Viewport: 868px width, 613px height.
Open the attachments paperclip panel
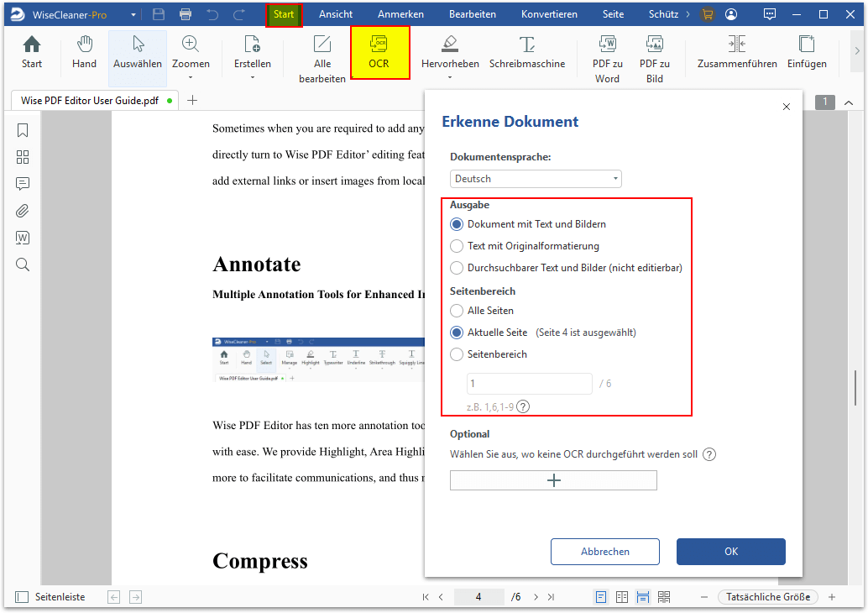click(x=23, y=211)
